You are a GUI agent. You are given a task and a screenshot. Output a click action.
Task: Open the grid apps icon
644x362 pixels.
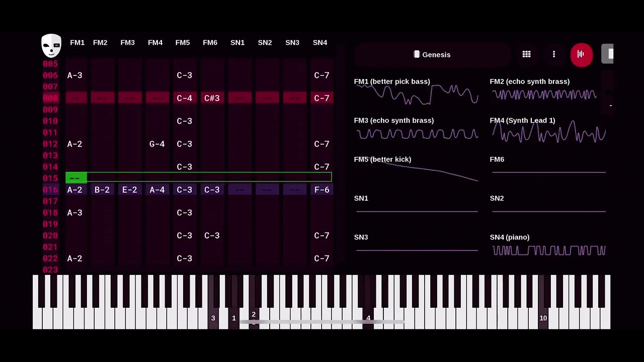point(526,54)
